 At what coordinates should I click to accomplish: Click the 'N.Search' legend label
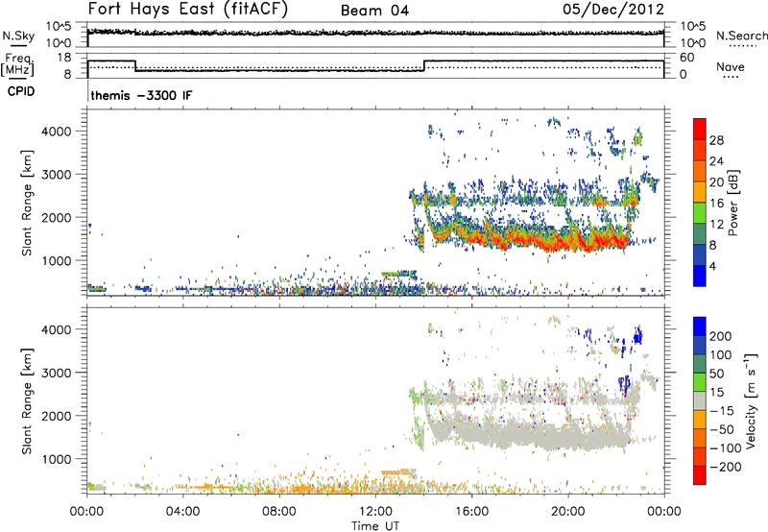click(741, 36)
